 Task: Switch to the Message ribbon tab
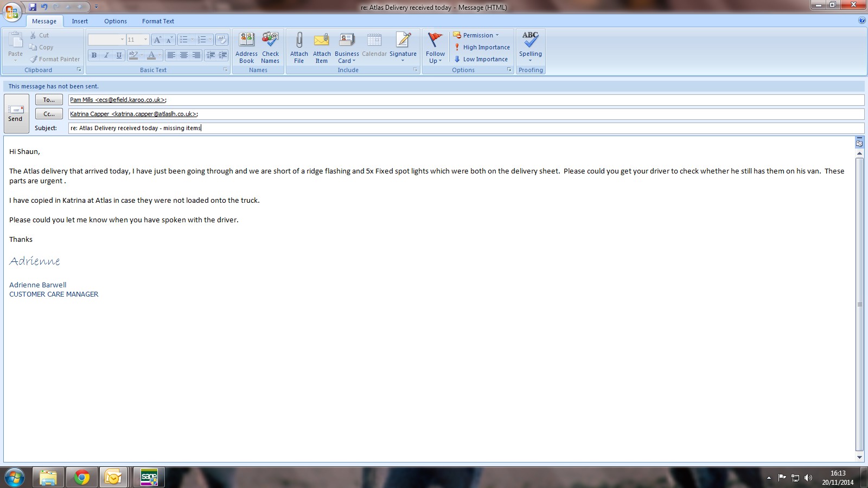pyautogui.click(x=44, y=21)
